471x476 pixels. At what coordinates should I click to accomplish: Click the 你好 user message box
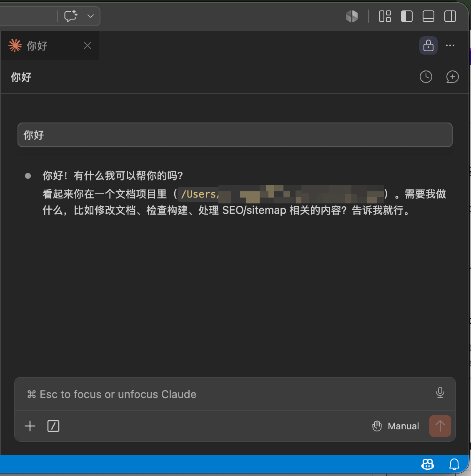point(235,135)
